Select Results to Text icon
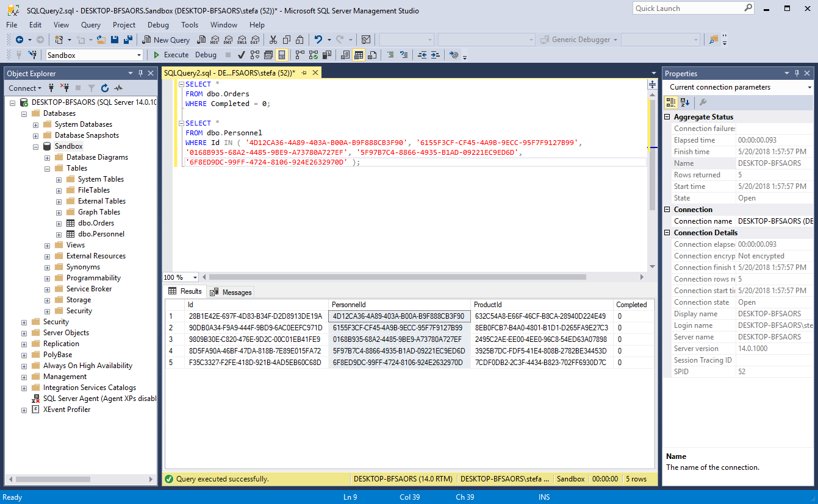 [x=345, y=55]
